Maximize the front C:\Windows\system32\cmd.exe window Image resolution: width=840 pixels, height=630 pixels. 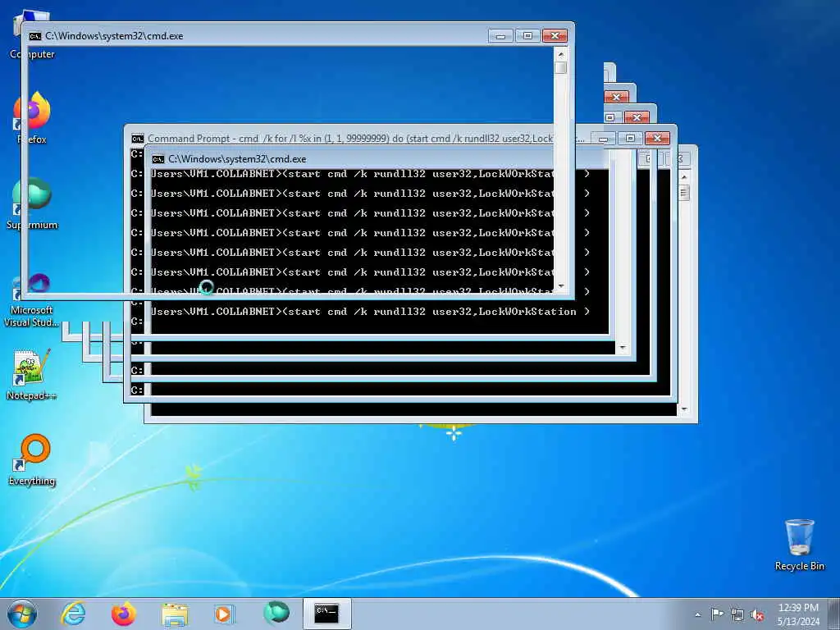coord(527,36)
